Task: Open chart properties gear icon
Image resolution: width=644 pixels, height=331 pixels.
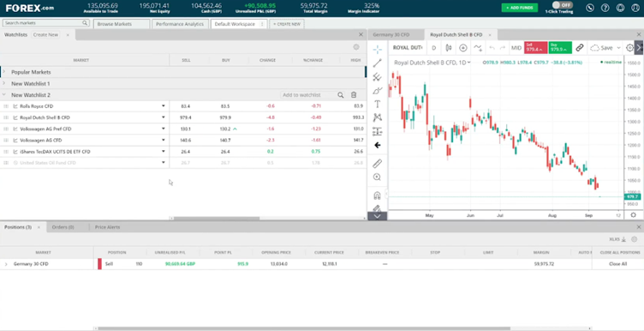Action: point(629,48)
